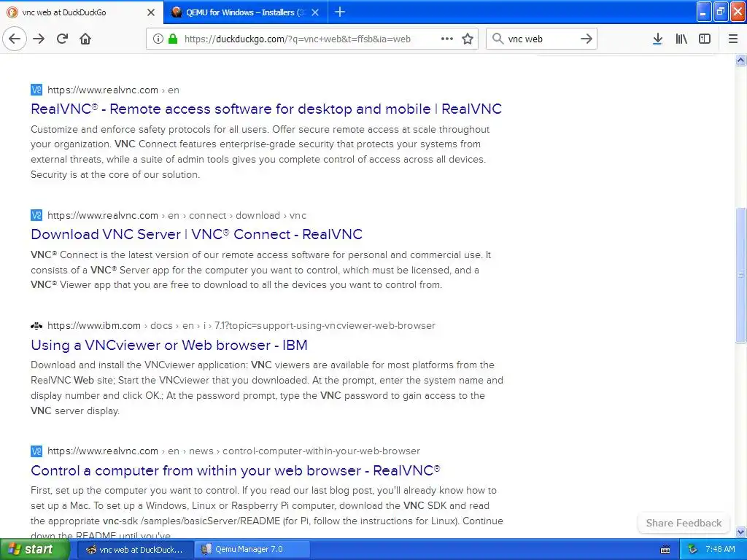The height and width of the screenshot is (560, 747).
Task: Click the favicon beside the control-computer-within-your-web-browser URL
Action: (36, 451)
